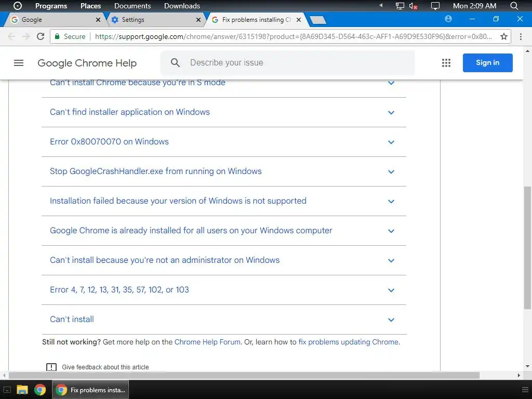Open desktop search magnifier in top panel
532x399 pixels.
click(514, 6)
